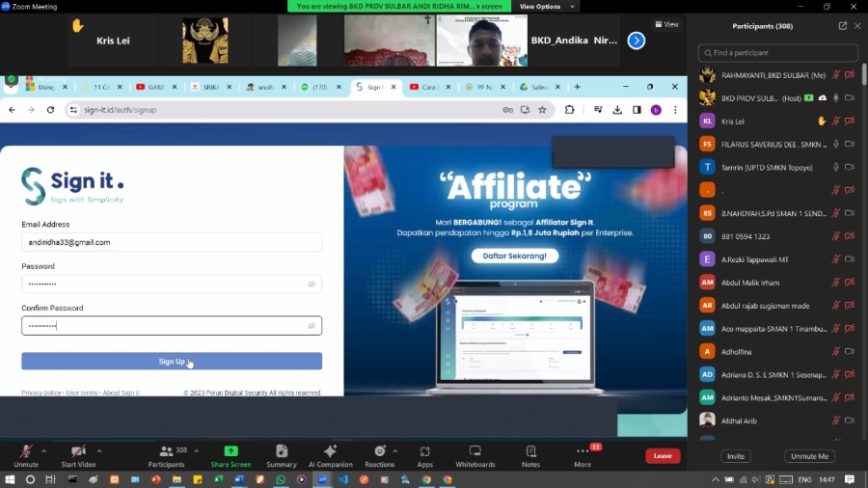868x488 pixels.
Task: Click the Email Address field
Action: (172, 242)
